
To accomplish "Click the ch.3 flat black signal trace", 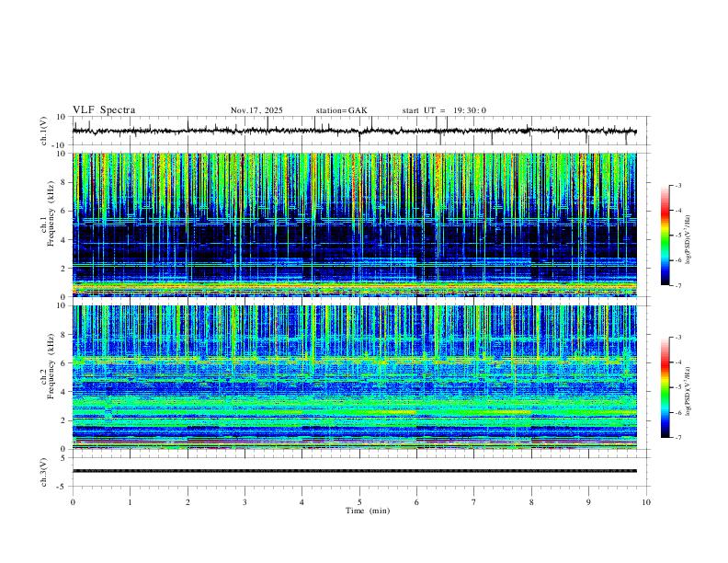I will (x=354, y=471).
